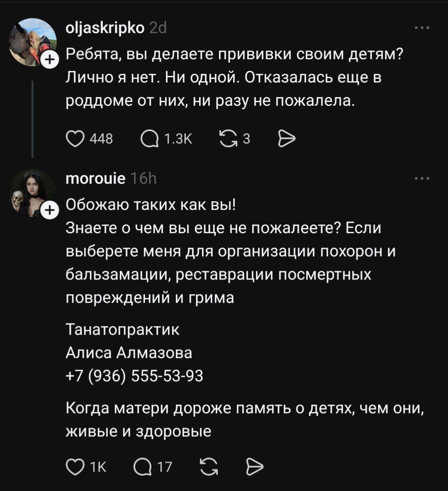The height and width of the screenshot is (491, 448).
Task: Share oljaskripko's post via send icon
Action: [286, 139]
